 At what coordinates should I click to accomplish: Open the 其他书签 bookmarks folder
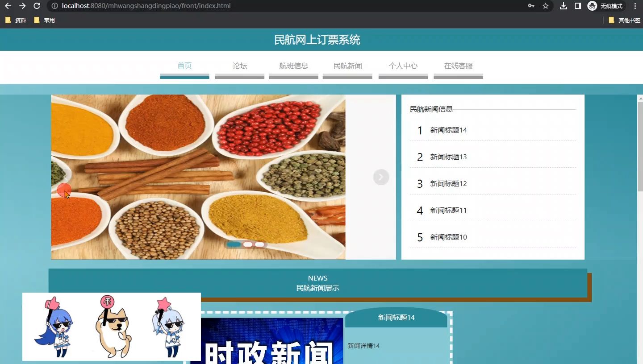coord(624,20)
